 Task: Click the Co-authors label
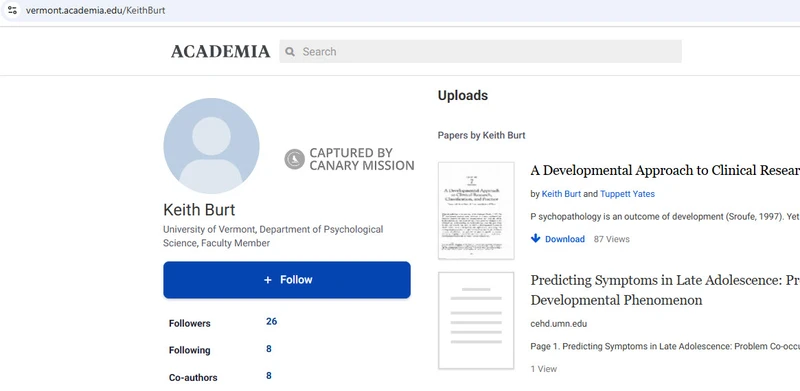[193, 378]
